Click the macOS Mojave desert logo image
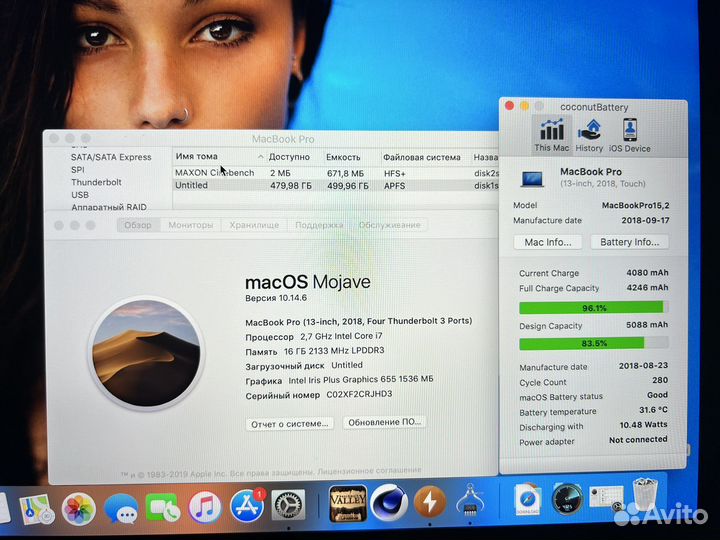 (x=146, y=353)
